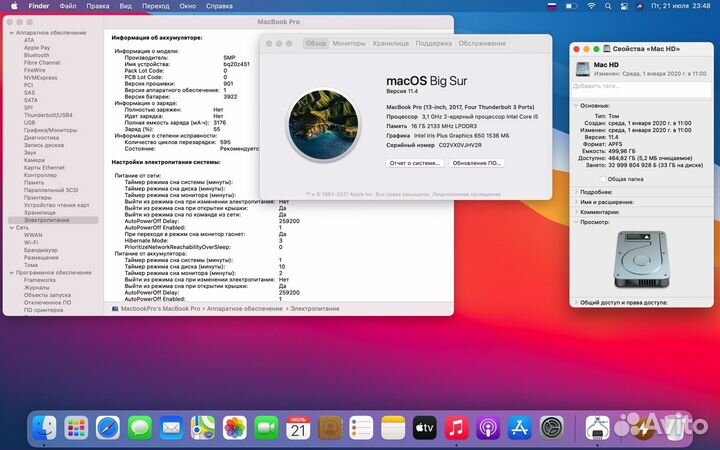Select Wi-Fi under Сеть in sidebar
The width and height of the screenshot is (720, 450).
[x=31, y=242]
